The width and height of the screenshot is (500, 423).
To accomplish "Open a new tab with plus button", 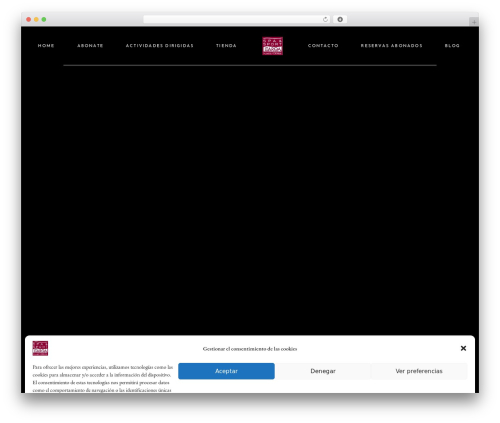I will tap(474, 22).
